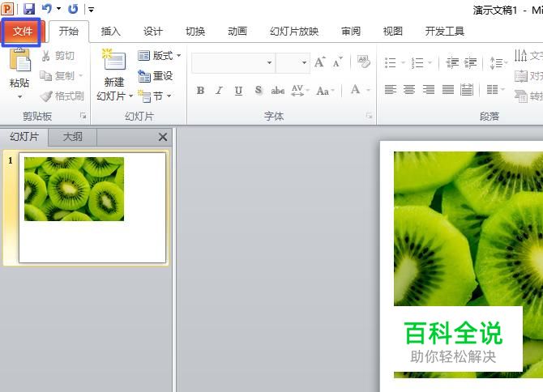Click the 新建幻灯片 new slide icon
The width and height of the screenshot is (543, 392).
coord(114,60)
